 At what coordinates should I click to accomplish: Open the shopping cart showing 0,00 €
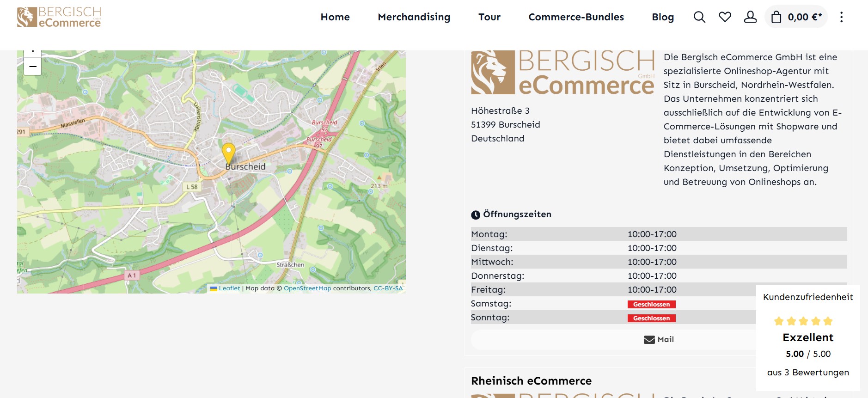coord(796,17)
